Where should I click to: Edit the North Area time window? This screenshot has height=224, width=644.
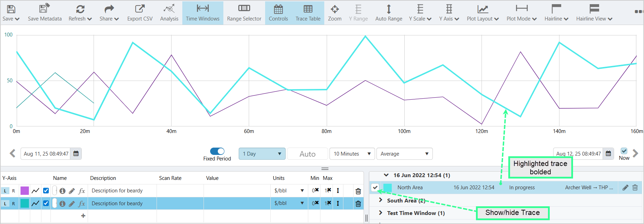pyautogui.click(x=625, y=188)
